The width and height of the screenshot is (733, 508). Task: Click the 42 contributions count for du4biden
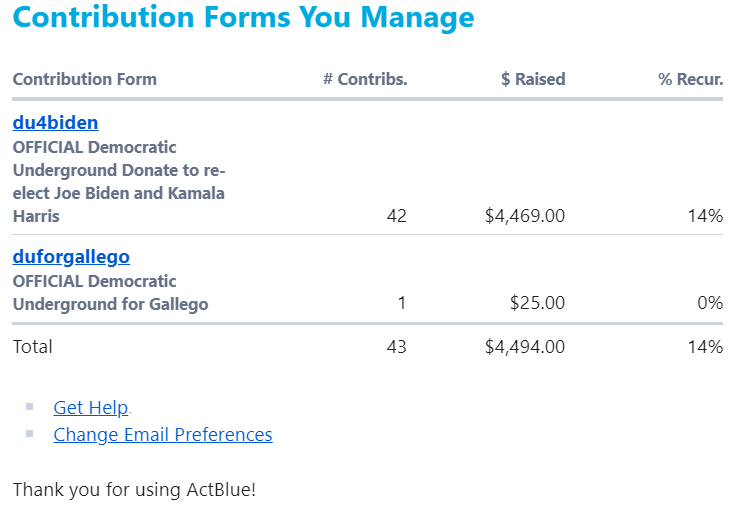click(396, 216)
